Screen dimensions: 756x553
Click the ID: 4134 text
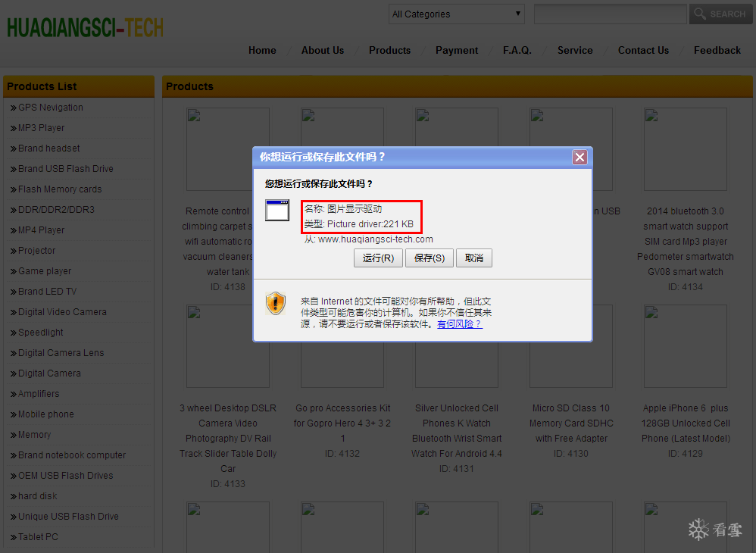coord(685,287)
